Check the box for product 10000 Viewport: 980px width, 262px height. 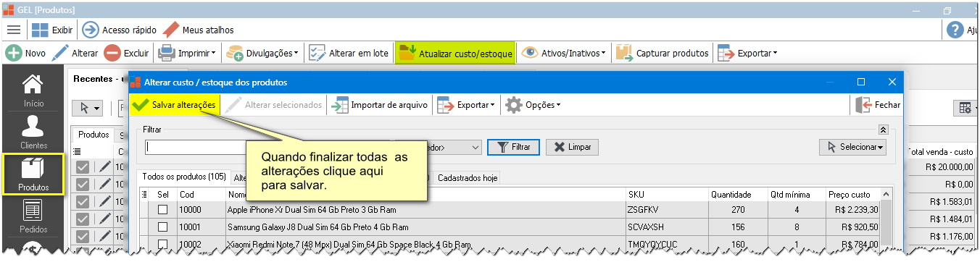pos(162,209)
